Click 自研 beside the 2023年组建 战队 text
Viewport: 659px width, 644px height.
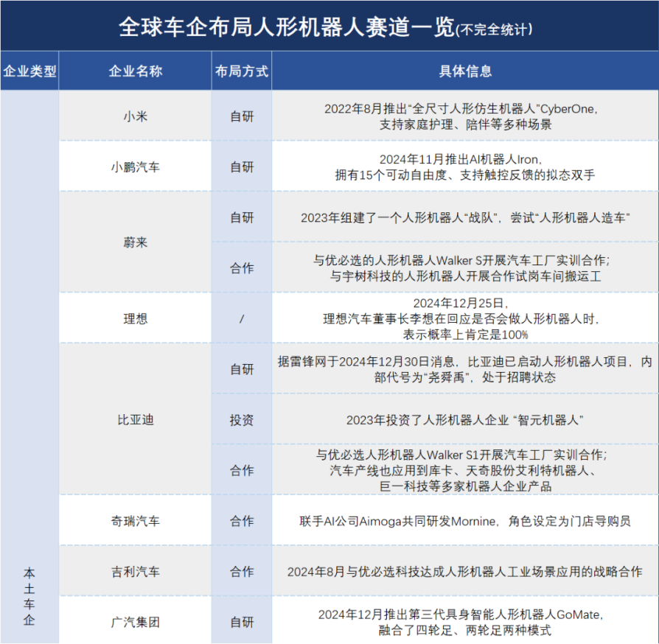(x=242, y=217)
